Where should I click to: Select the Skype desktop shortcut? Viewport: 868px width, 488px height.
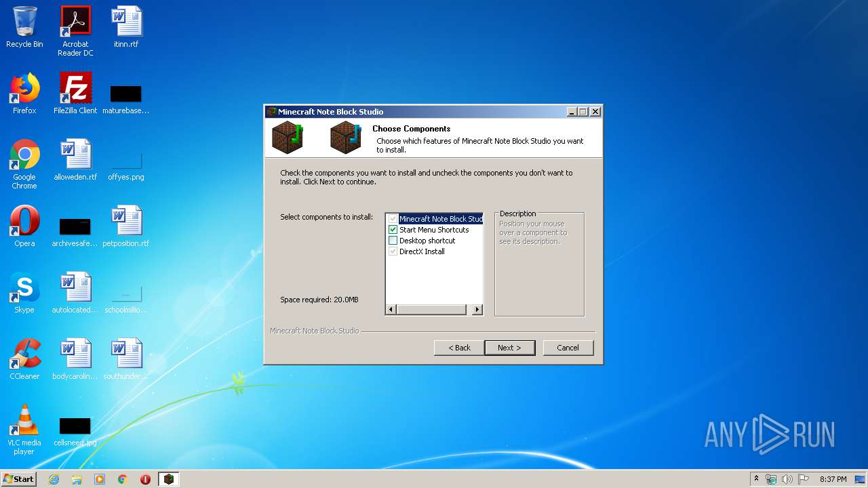click(x=24, y=293)
